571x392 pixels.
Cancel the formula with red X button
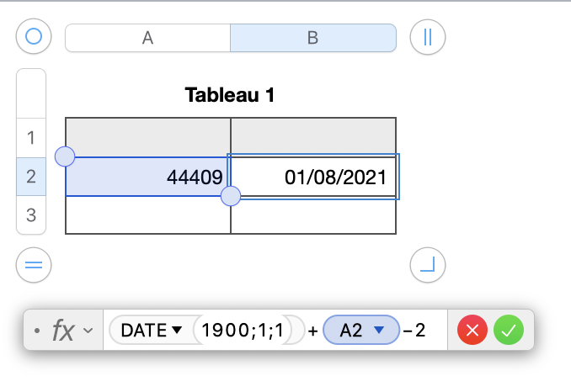pos(472,331)
